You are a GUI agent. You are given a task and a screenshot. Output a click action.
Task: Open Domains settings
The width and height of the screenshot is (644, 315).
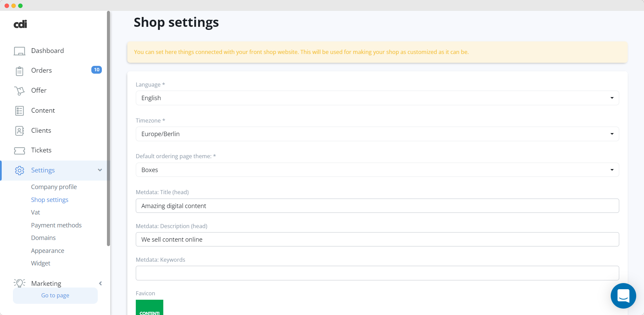pos(43,238)
